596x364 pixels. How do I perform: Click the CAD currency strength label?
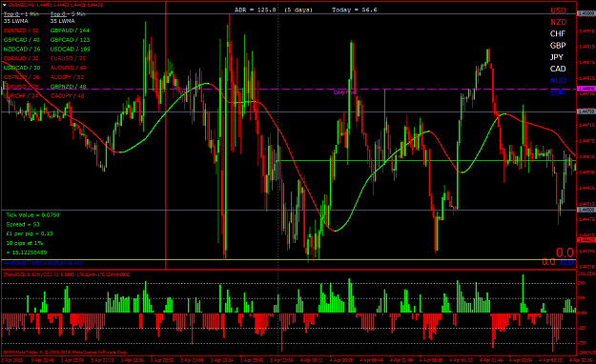click(558, 69)
